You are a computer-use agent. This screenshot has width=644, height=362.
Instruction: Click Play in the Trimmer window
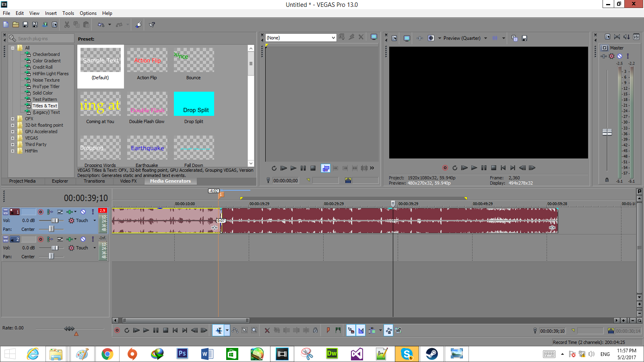tap(293, 168)
